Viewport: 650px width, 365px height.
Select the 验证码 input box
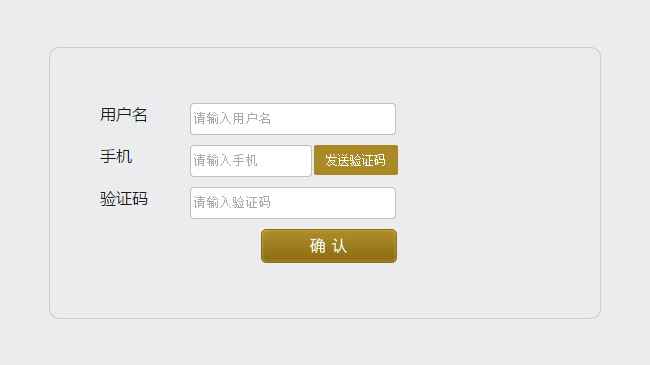pos(293,203)
